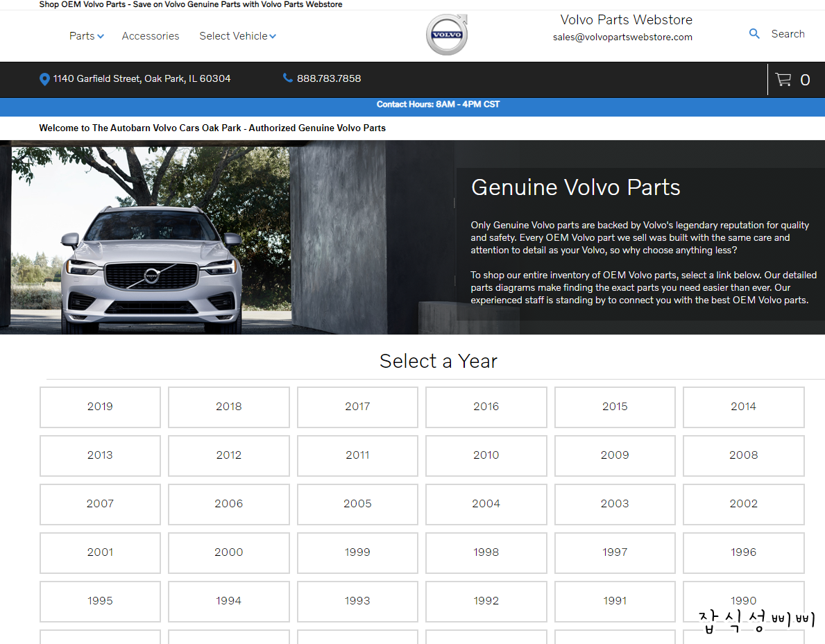The image size is (825, 644).
Task: Choose the 2008 year box
Action: 743,455
